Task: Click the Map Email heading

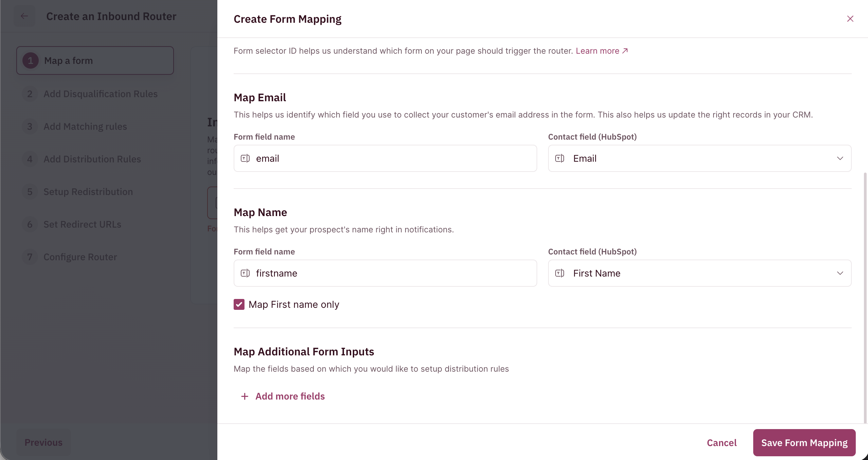Action: [260, 98]
